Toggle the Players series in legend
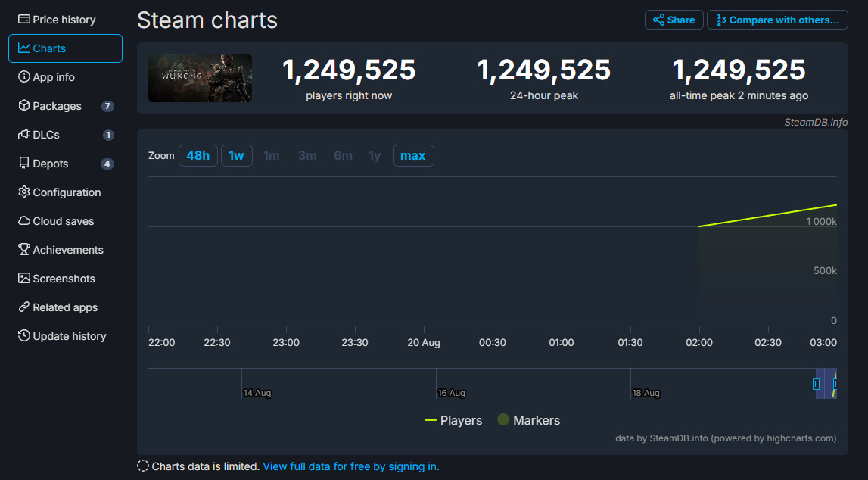The image size is (868, 480). 453,420
